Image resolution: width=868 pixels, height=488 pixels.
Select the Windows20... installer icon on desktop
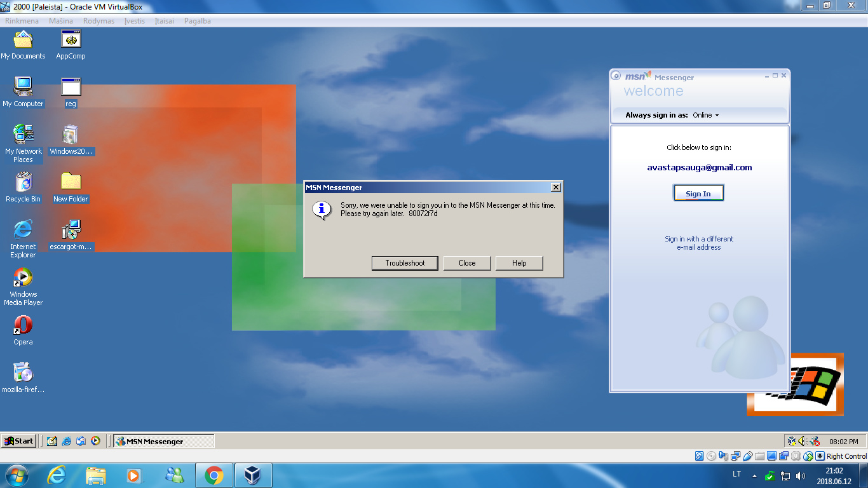click(x=71, y=140)
